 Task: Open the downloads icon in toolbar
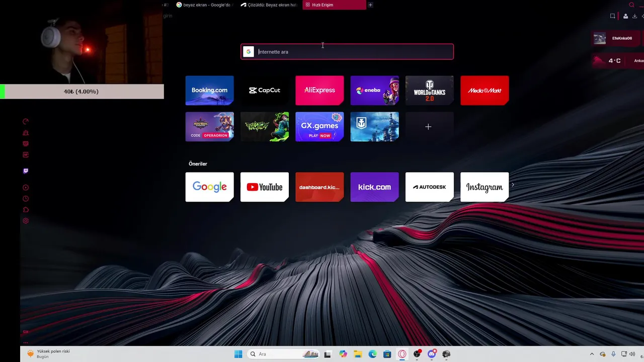point(635,16)
